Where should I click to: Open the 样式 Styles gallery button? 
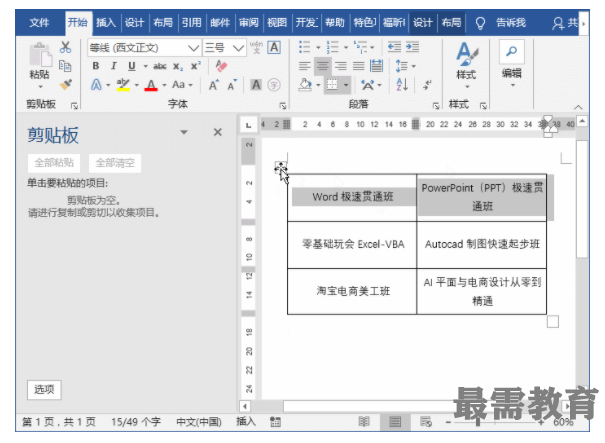pyautogui.click(x=466, y=66)
